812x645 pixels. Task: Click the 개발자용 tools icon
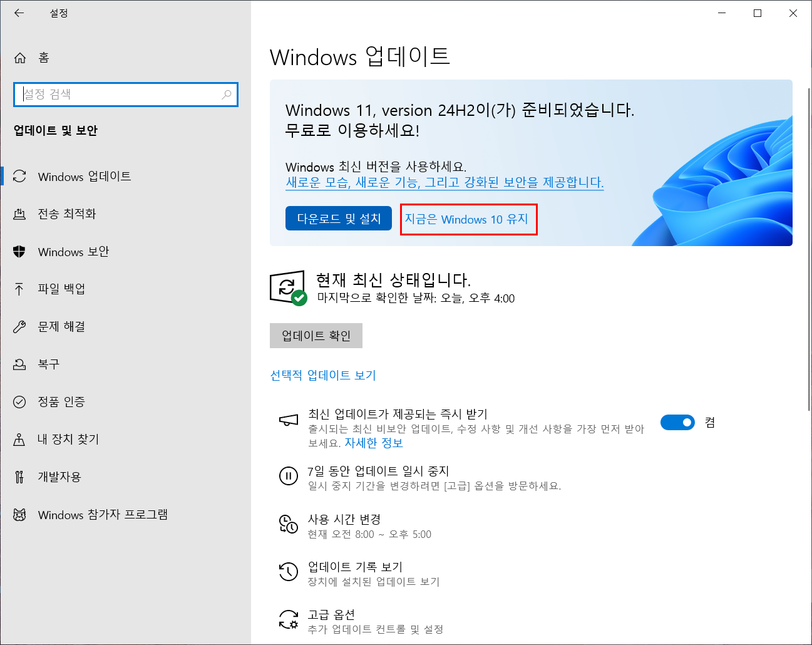(19, 477)
